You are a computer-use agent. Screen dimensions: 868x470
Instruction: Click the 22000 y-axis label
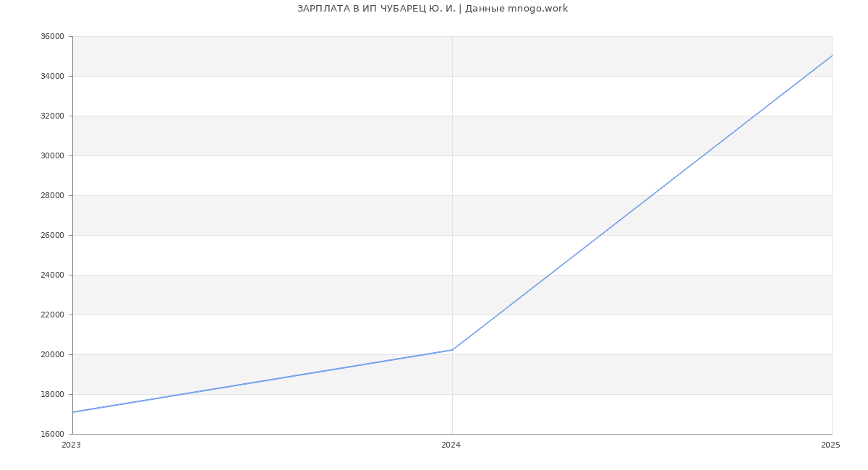click(x=52, y=315)
